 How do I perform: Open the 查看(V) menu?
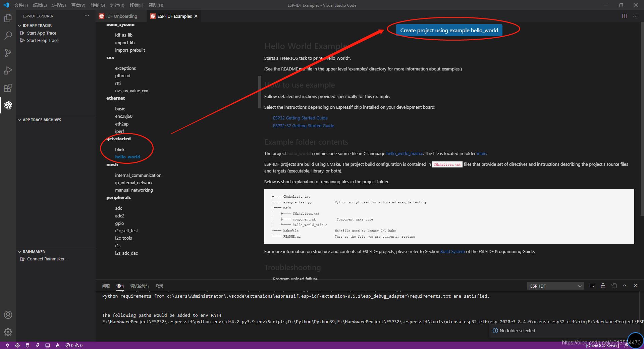pos(78,5)
